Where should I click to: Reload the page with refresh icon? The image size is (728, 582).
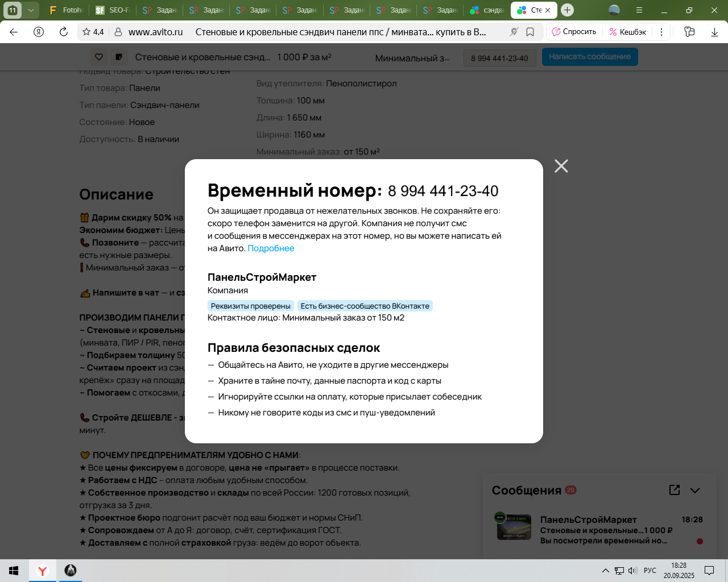[x=64, y=32]
